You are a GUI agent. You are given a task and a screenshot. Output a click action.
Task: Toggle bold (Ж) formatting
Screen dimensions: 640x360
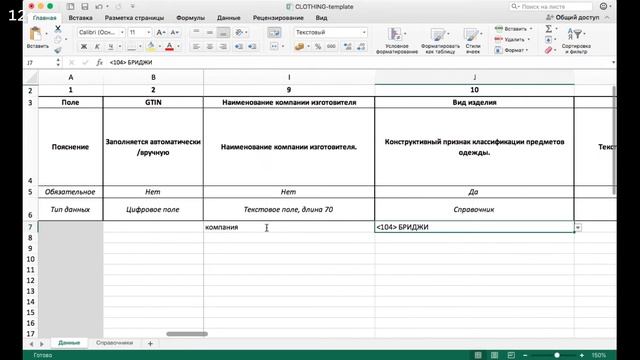click(84, 47)
